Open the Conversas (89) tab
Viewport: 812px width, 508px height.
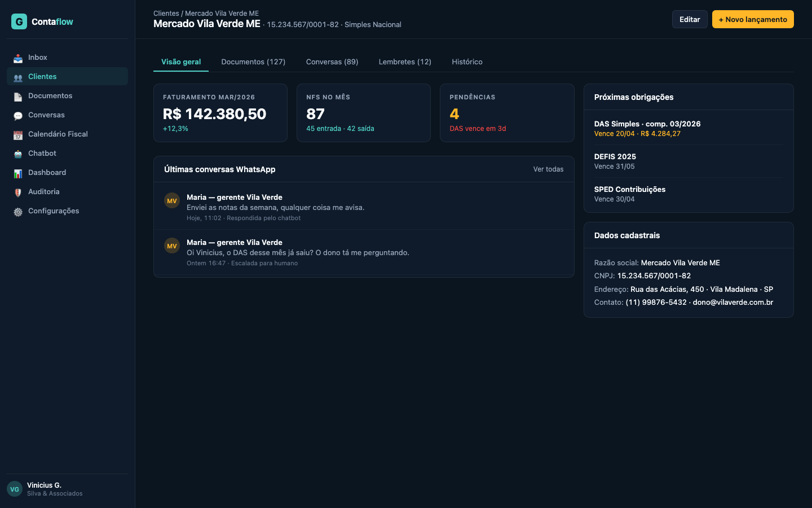(332, 62)
